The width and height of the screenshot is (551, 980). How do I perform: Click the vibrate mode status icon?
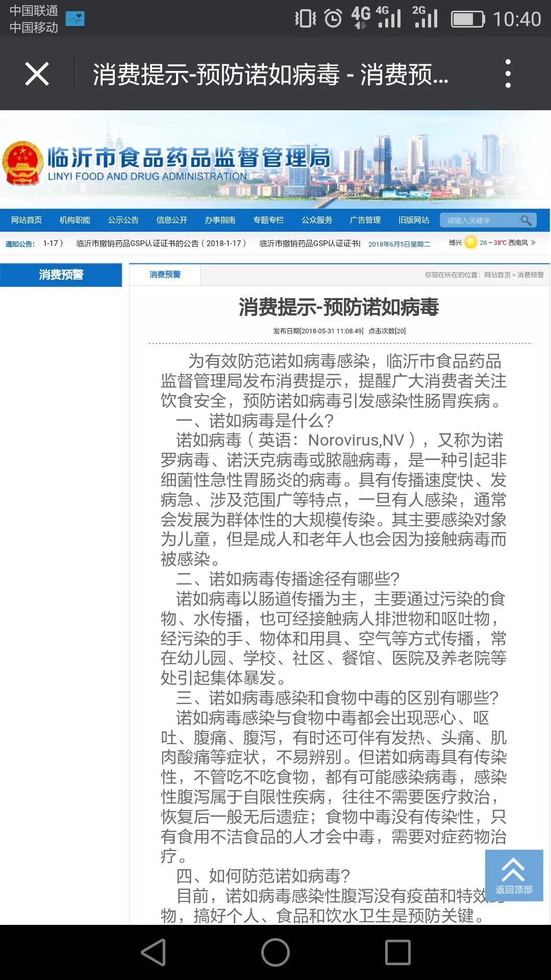[306, 19]
